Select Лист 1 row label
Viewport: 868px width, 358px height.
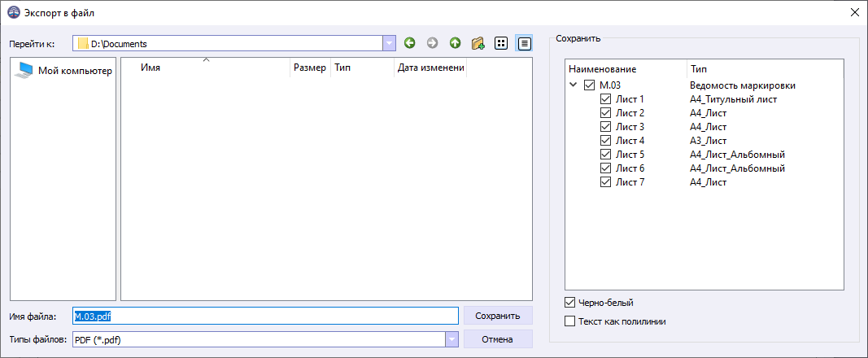tap(630, 99)
